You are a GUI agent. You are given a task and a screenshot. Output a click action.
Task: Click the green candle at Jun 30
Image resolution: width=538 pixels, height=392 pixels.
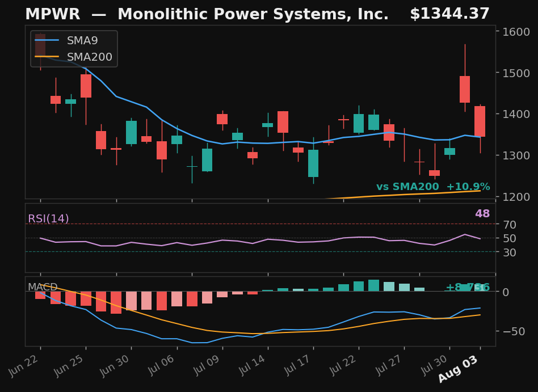[132, 132]
